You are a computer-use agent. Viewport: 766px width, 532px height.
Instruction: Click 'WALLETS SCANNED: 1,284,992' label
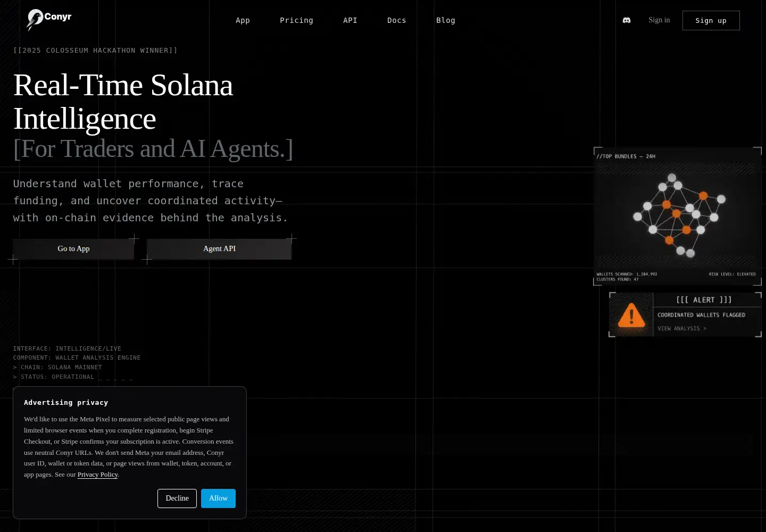(x=627, y=275)
